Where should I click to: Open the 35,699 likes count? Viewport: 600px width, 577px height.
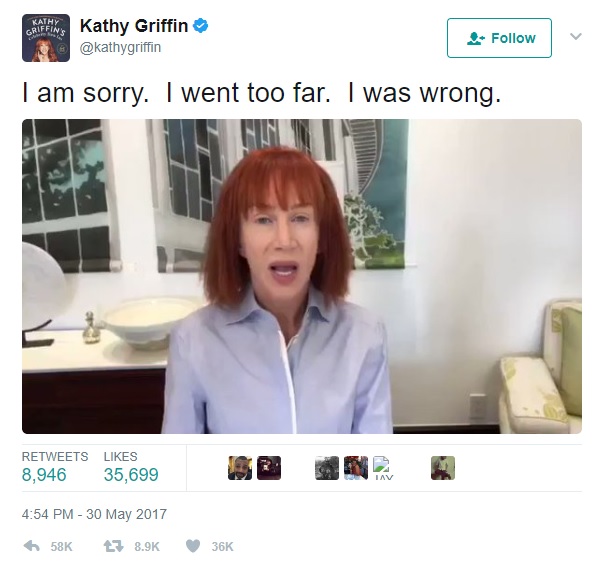[x=131, y=474]
